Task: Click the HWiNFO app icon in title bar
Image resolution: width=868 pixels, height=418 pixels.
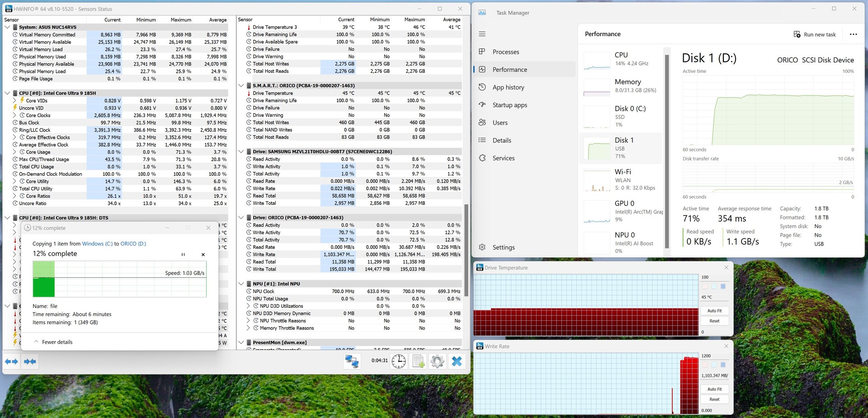Action: coord(9,9)
